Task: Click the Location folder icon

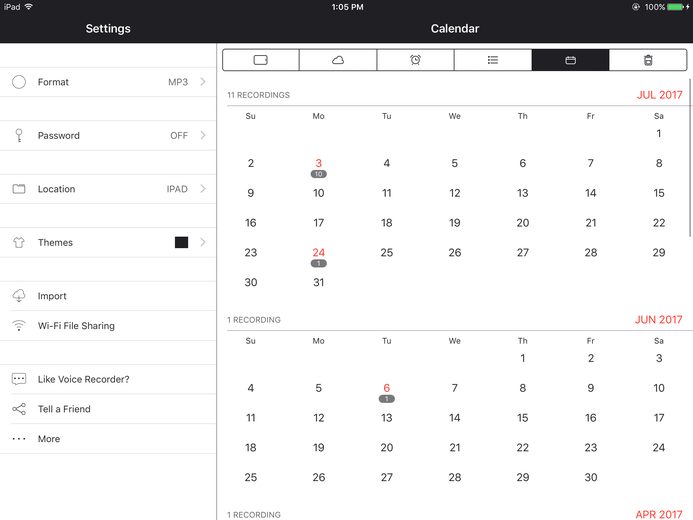Action: [19, 189]
